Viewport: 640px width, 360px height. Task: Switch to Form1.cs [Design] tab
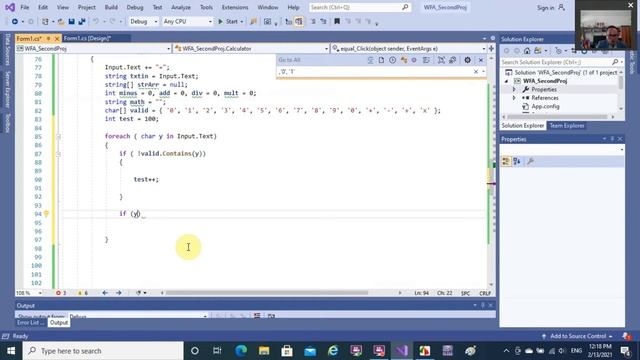[x=87, y=38]
